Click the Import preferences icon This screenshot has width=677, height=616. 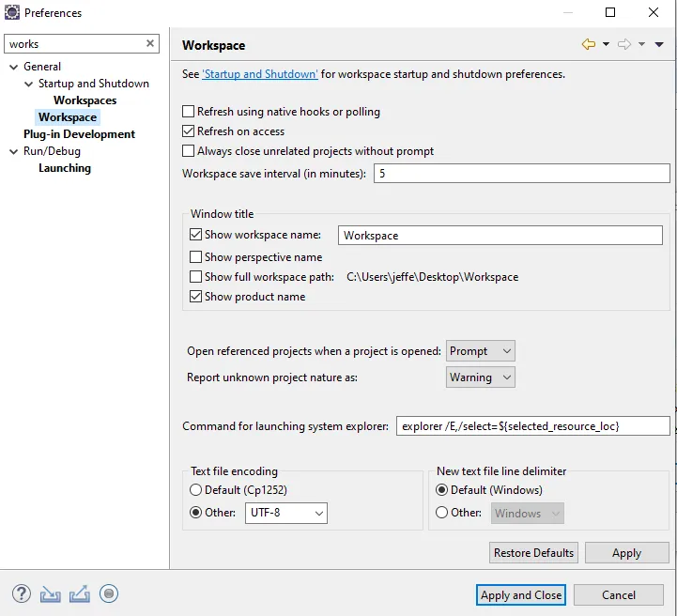point(51,593)
